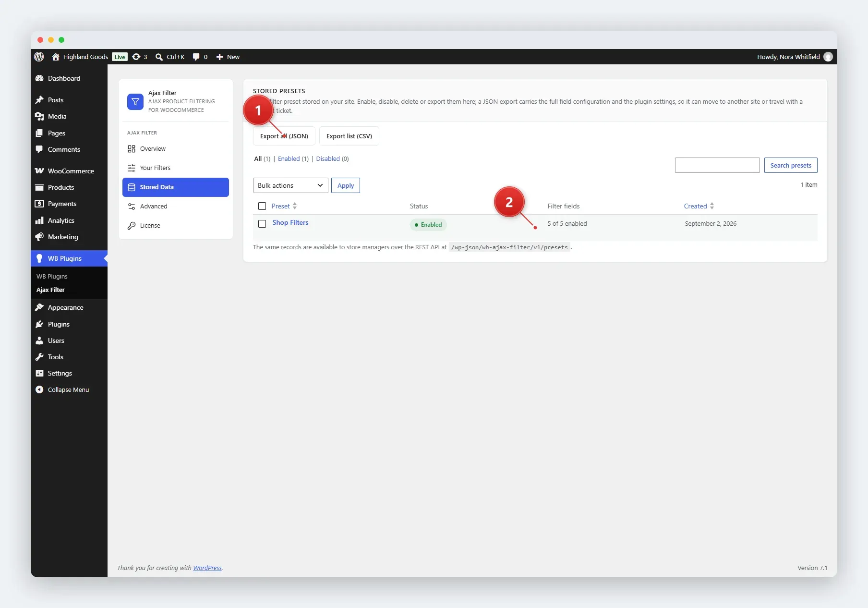Click the text '5 of 5 enabled'
868x608 pixels.
(567, 224)
